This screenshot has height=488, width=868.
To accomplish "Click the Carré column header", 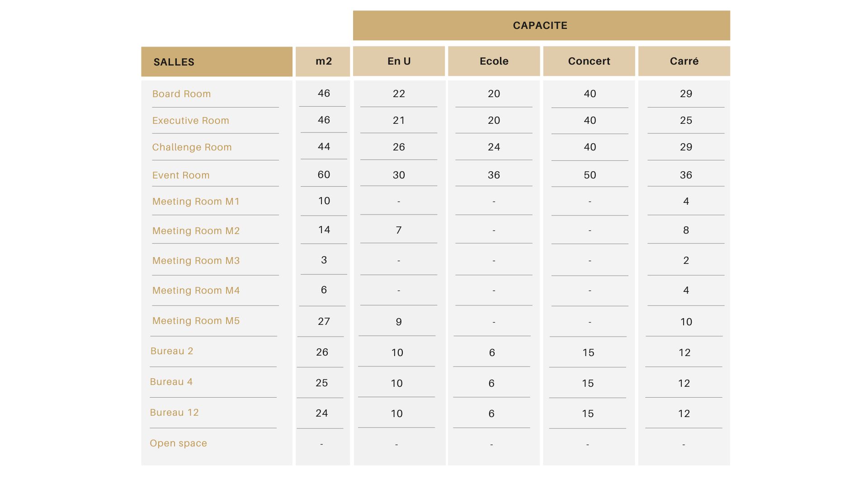I will tap(684, 61).
